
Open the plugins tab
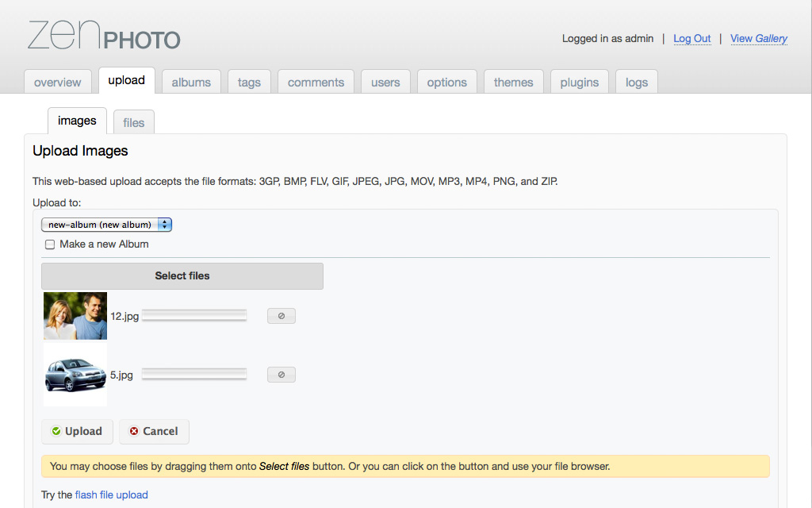(x=579, y=83)
